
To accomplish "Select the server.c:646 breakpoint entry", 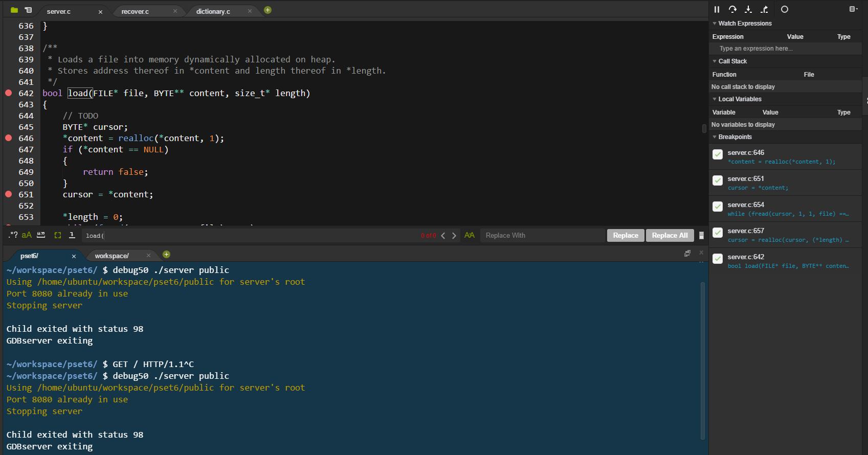I will tap(785, 157).
